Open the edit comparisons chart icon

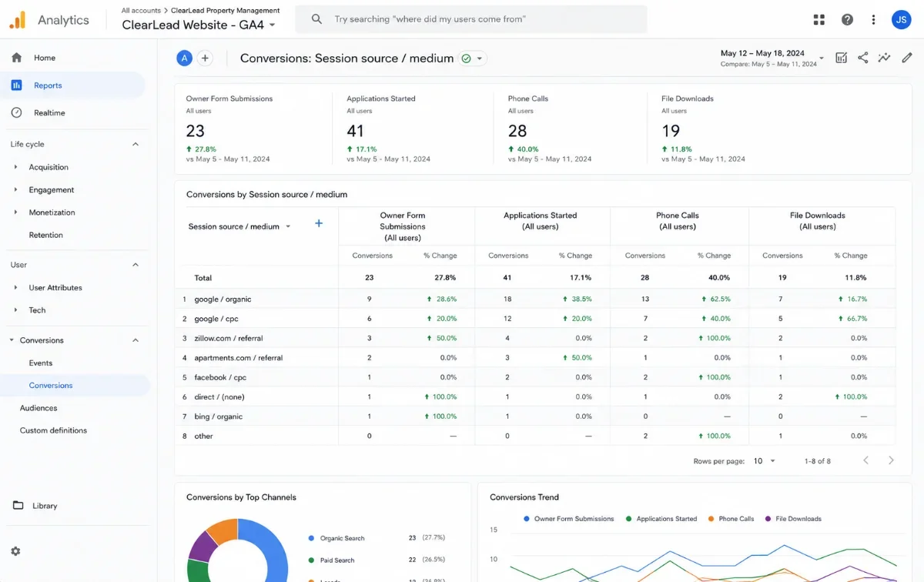[x=842, y=58]
